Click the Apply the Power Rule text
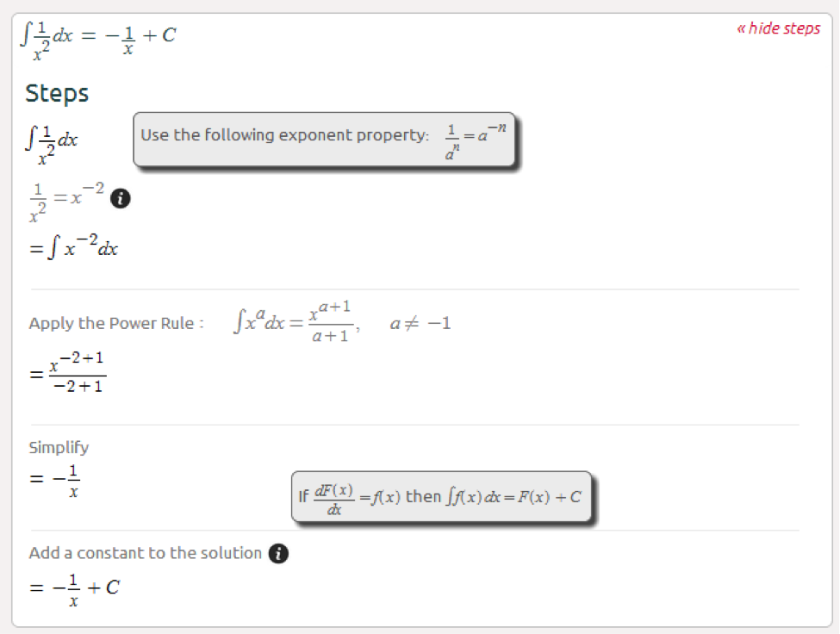Screen dimensions: 840x634 pos(116,323)
